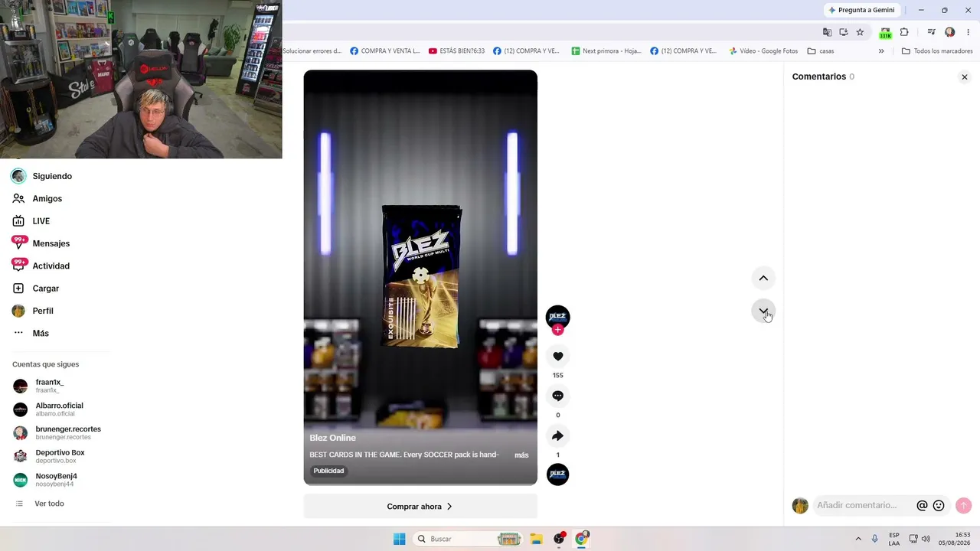Open the Chrome three-dot menu
Viewport: 980px width, 551px height.
click(969, 32)
